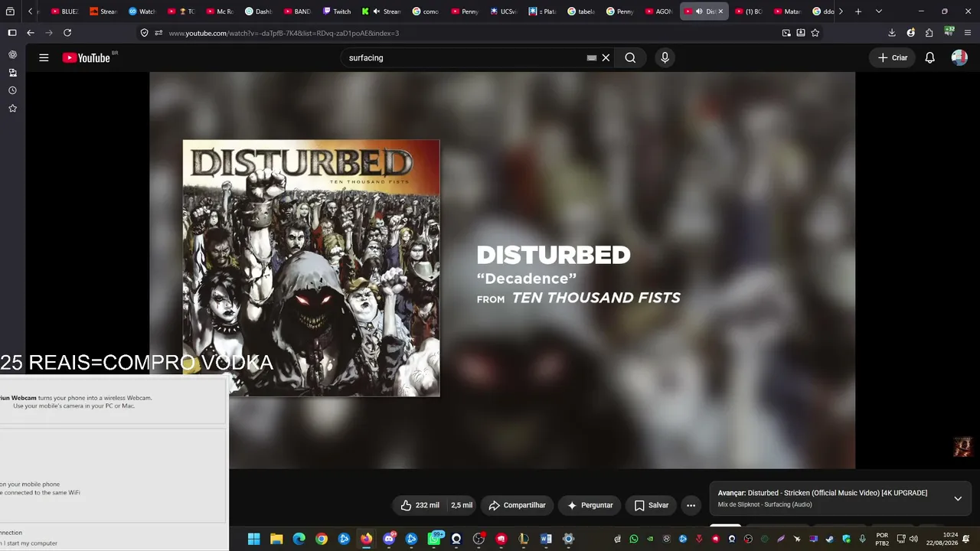Screen dimensions: 980x551
Task: Open the browser extensions puzzle icon
Action: pos(929,33)
